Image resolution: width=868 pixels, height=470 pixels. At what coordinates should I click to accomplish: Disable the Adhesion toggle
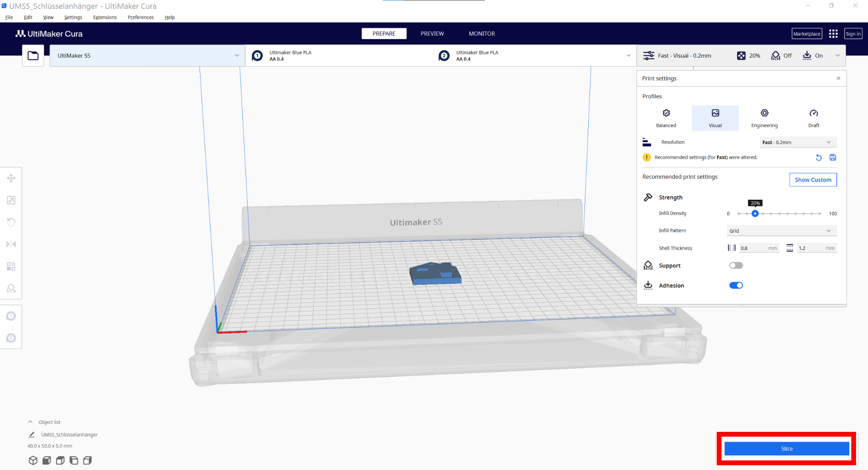(x=736, y=285)
